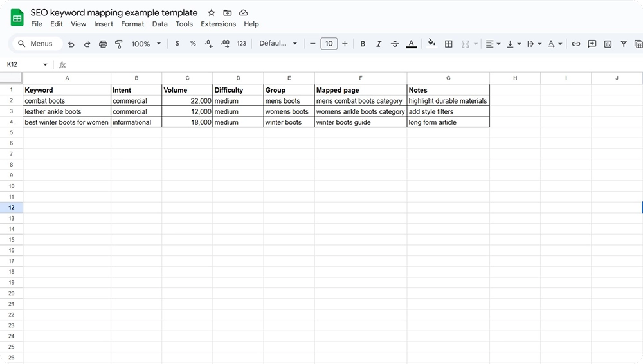Open text wrapping dropdown

[x=534, y=44]
